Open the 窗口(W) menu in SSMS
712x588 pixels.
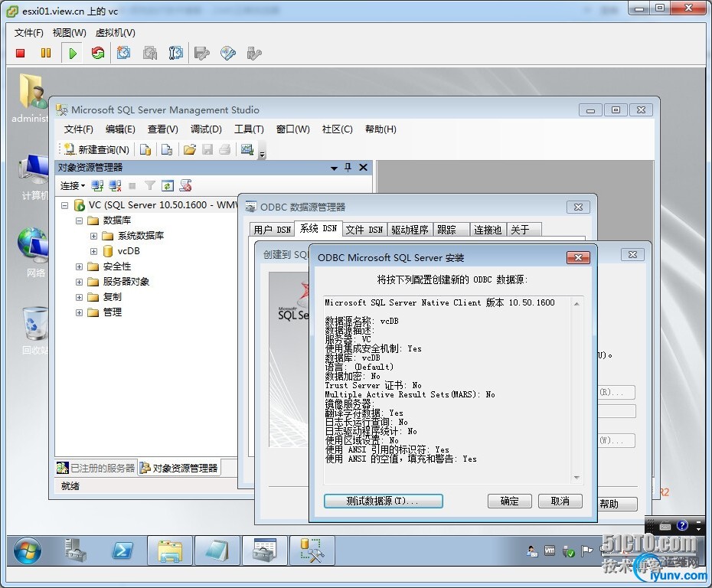(293, 129)
